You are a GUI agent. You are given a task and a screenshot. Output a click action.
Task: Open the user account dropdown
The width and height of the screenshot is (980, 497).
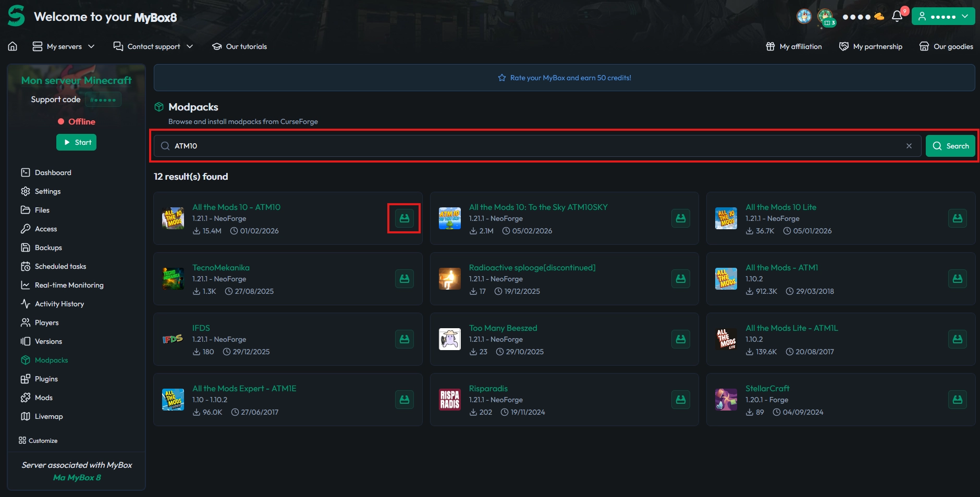[943, 17]
